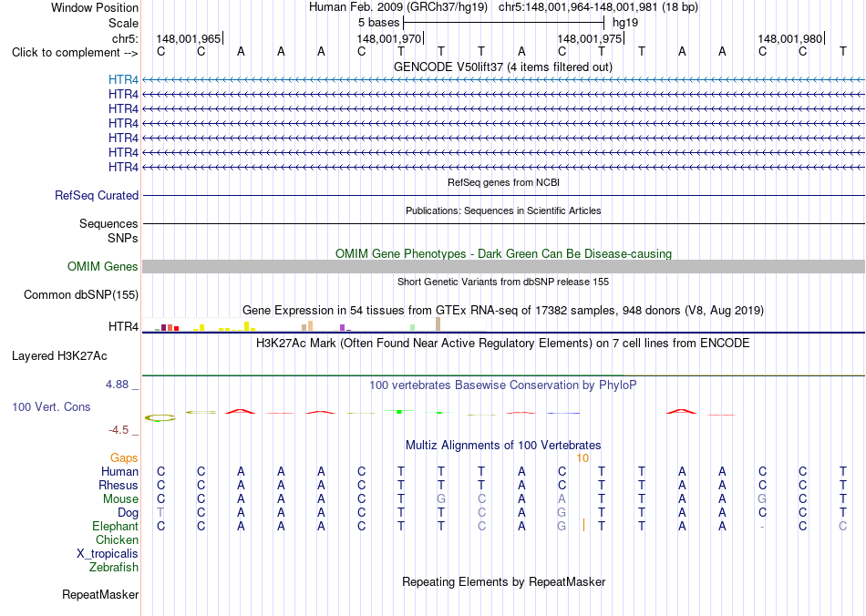Click the X_tropicalis species label
The width and height of the screenshot is (866, 616).
[x=108, y=554]
